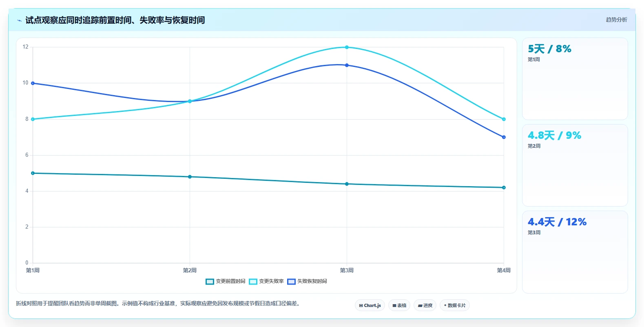This screenshot has height=327, width=644.
Task: Click the 失败恢复时间 legend color box
Action: pyautogui.click(x=292, y=281)
